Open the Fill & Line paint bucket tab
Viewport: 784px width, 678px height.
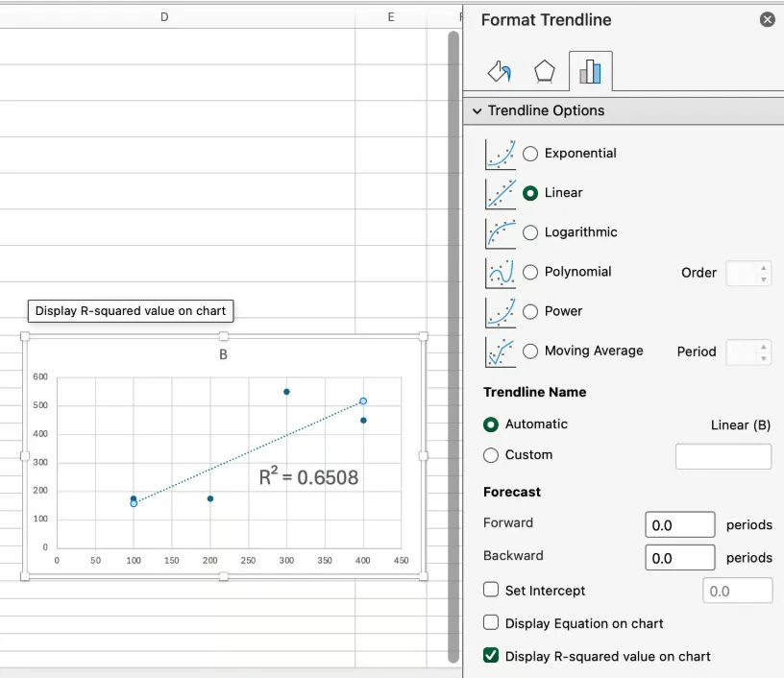[x=499, y=71]
